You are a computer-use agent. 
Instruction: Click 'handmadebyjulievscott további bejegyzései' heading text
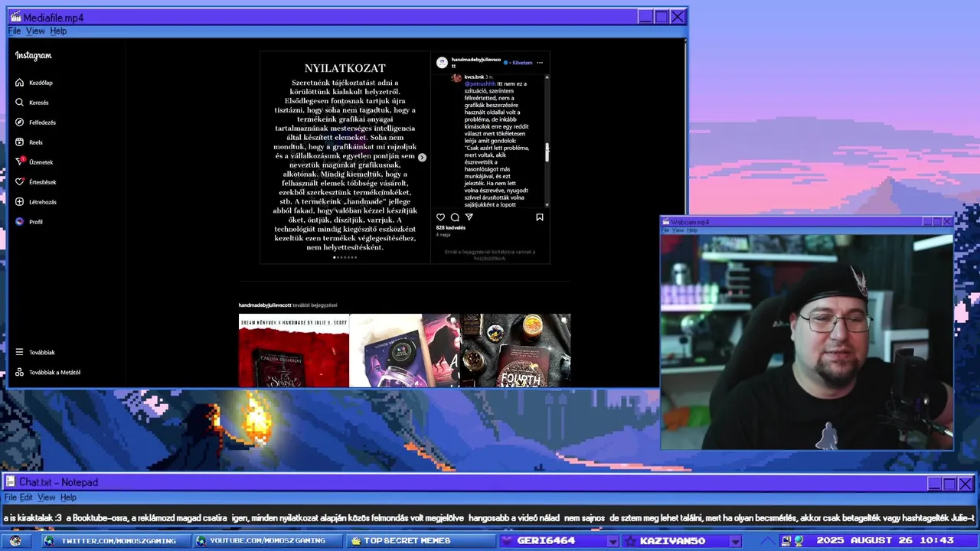[288, 305]
